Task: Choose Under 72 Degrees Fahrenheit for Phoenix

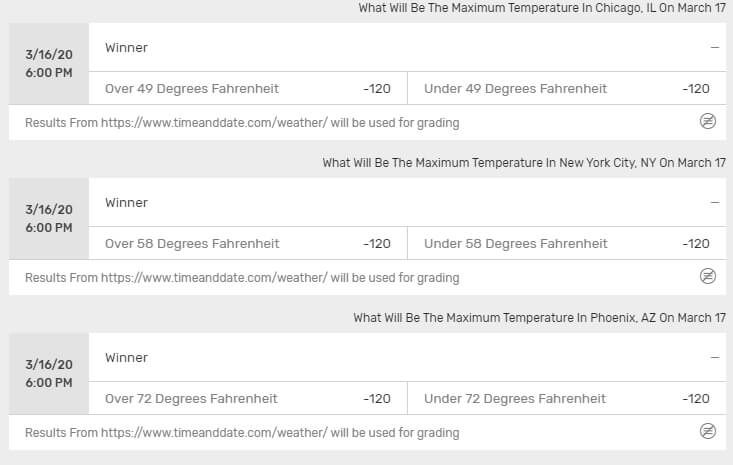Action: coord(567,399)
